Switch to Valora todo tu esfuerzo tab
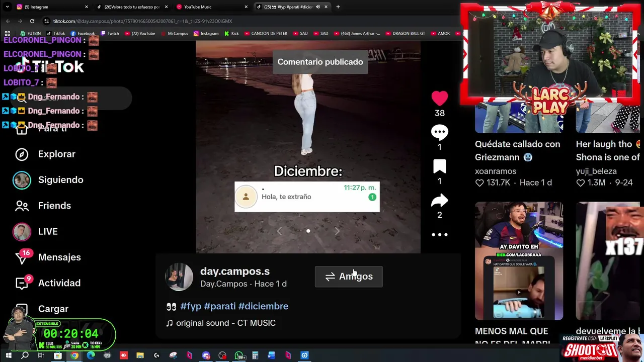Viewport: 644px width, 362px height. click(132, 7)
